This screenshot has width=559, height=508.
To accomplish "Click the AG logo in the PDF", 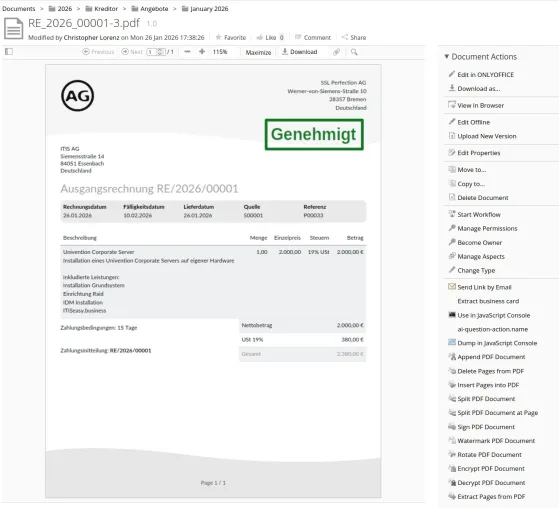I will coord(77,96).
